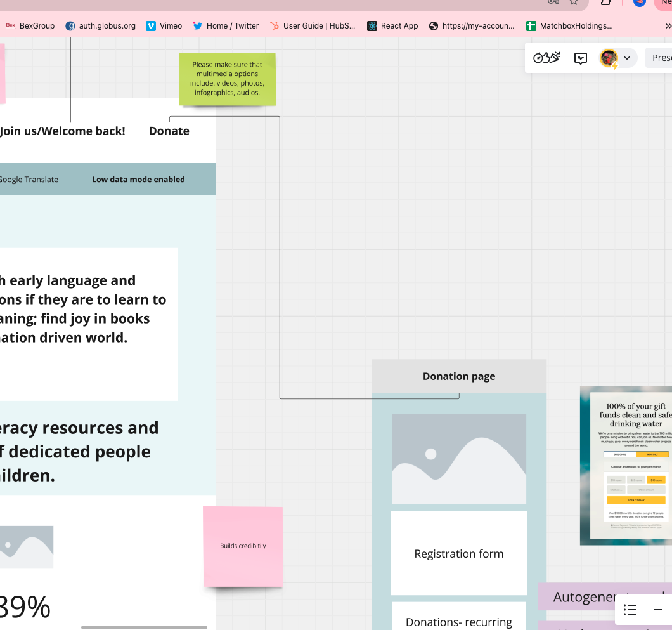
Task: Open the React App bookmark
Action: click(393, 26)
